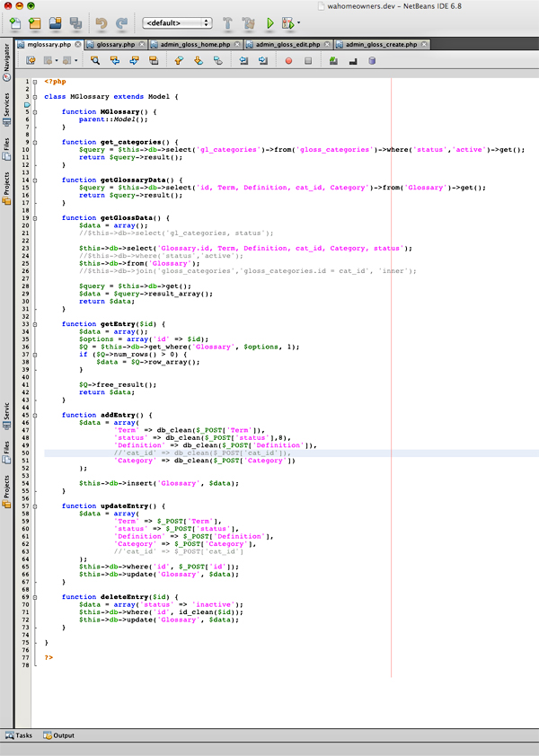Image resolution: width=539 pixels, height=756 pixels.
Task: Collapse getEntry function fold on line 33
Action: click(35, 324)
